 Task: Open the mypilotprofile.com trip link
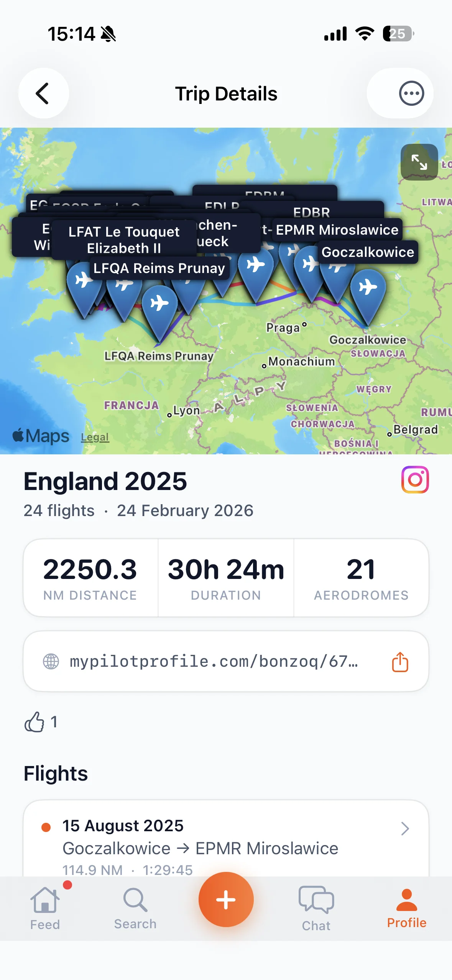213,662
